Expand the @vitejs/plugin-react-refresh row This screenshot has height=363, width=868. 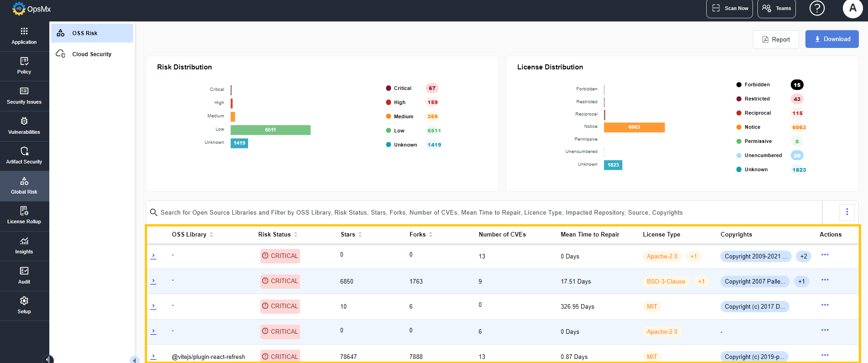click(x=153, y=357)
